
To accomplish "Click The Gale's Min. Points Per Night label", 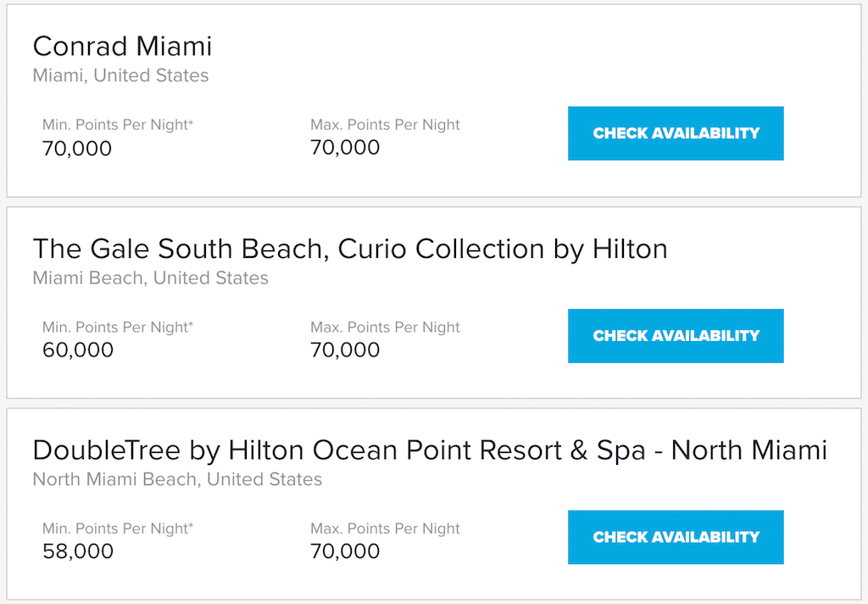I will [118, 327].
